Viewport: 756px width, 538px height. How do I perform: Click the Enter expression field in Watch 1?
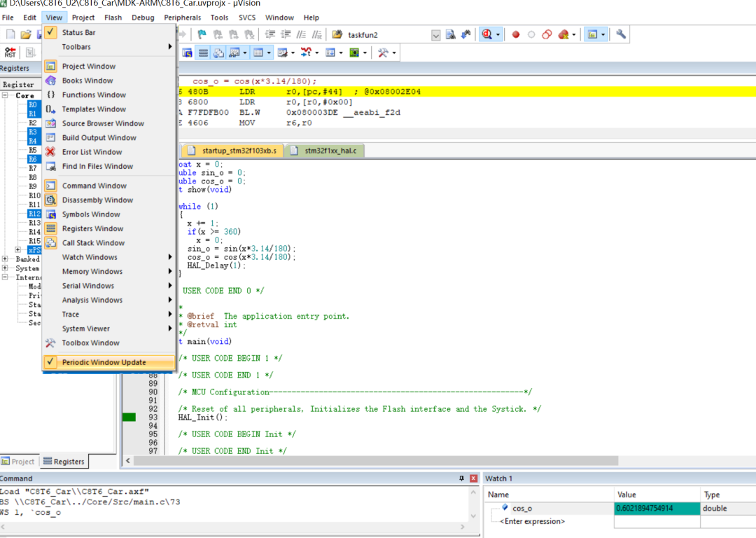(x=532, y=521)
